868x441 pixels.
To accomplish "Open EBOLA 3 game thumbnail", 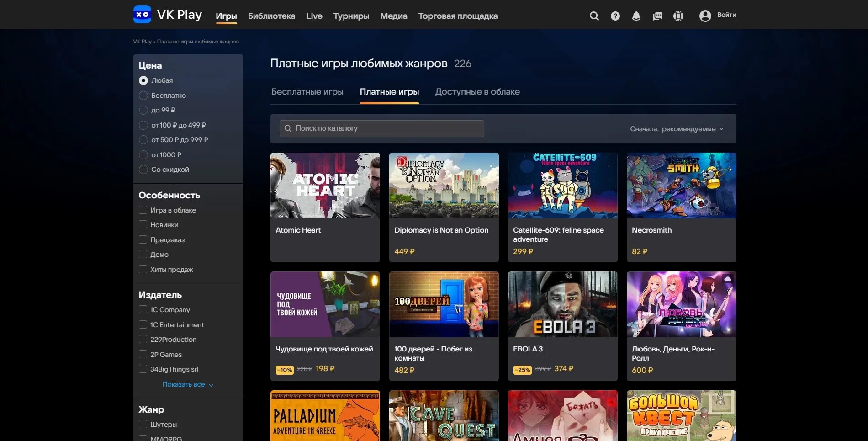I will tap(563, 304).
